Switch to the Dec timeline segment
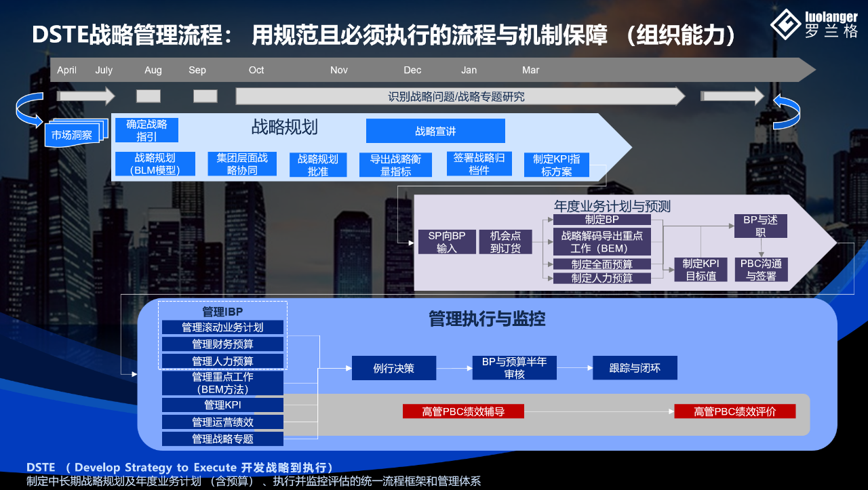Viewport: 868px width, 490px height. 412,70
